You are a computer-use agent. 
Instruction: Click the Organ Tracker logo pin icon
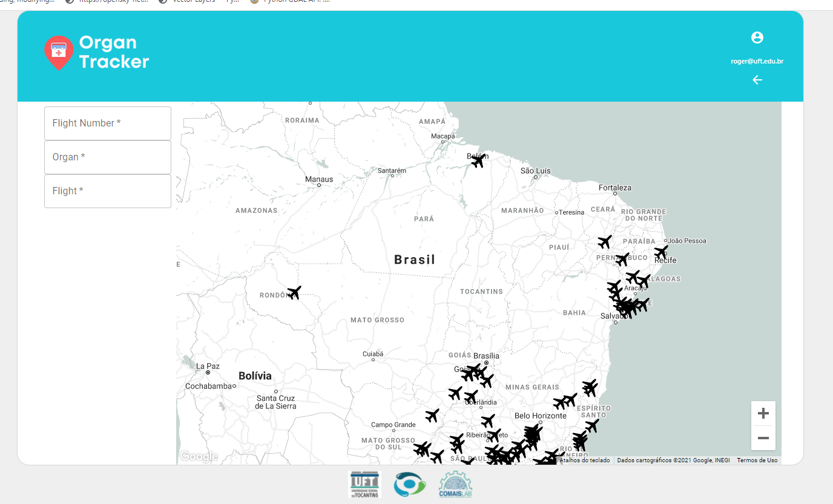click(59, 53)
